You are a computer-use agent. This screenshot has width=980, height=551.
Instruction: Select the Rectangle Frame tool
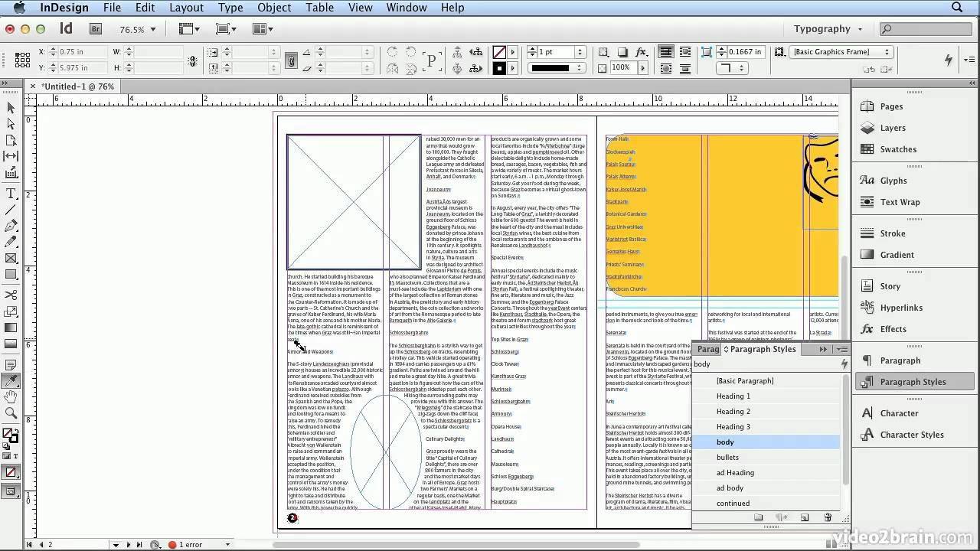[x=11, y=258]
